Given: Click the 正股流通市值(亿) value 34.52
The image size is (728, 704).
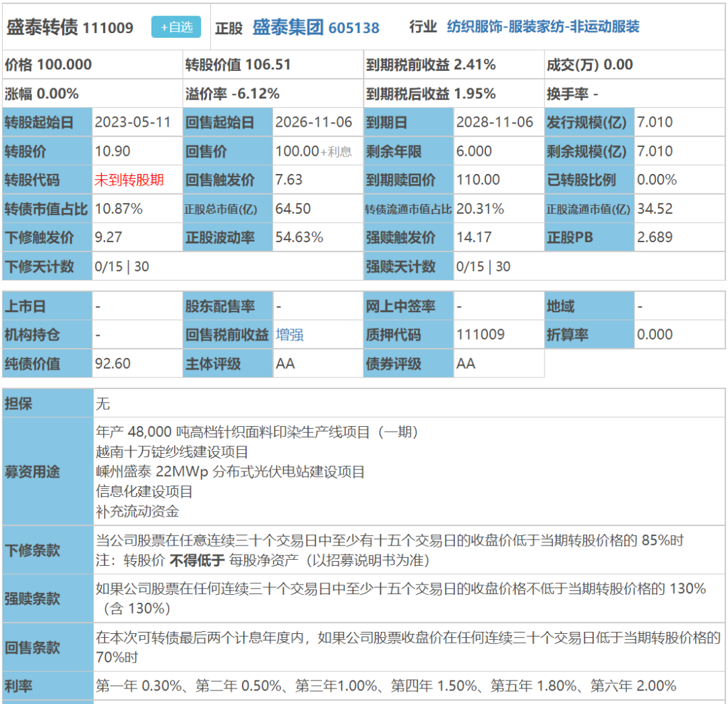Looking at the screenshot, I should click(655, 209).
